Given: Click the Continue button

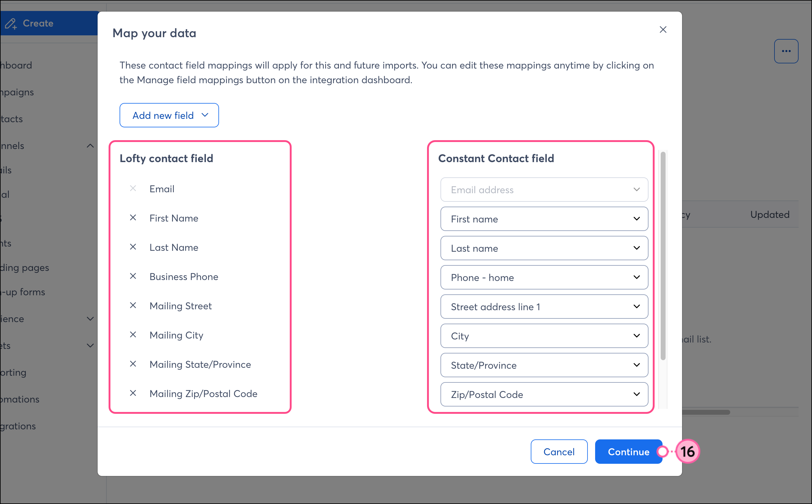Looking at the screenshot, I should tap(628, 452).
